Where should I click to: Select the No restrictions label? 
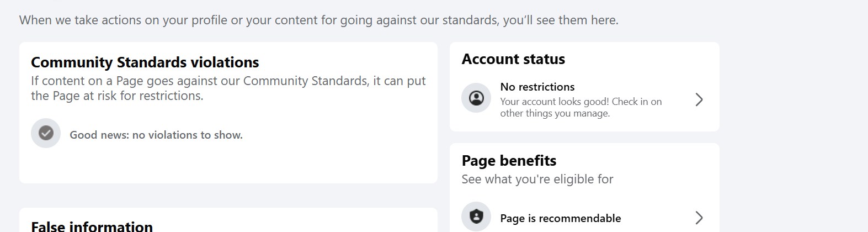click(x=537, y=87)
